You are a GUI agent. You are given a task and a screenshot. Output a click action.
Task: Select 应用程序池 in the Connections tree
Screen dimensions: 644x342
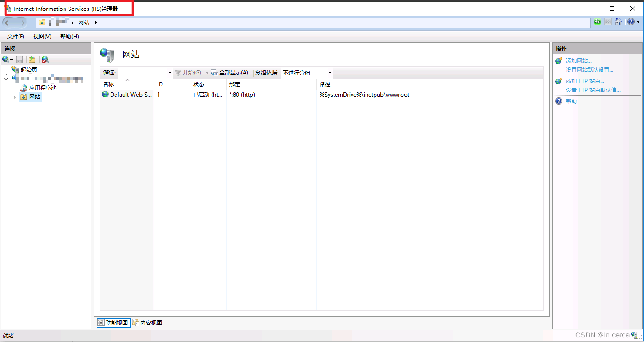[43, 88]
